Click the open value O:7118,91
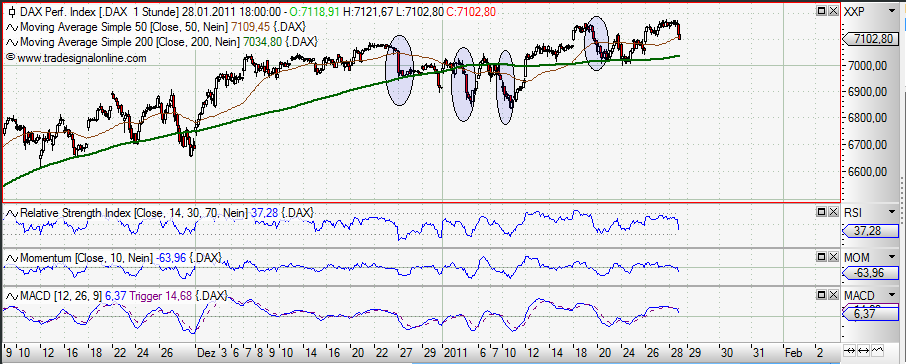 click(x=313, y=12)
